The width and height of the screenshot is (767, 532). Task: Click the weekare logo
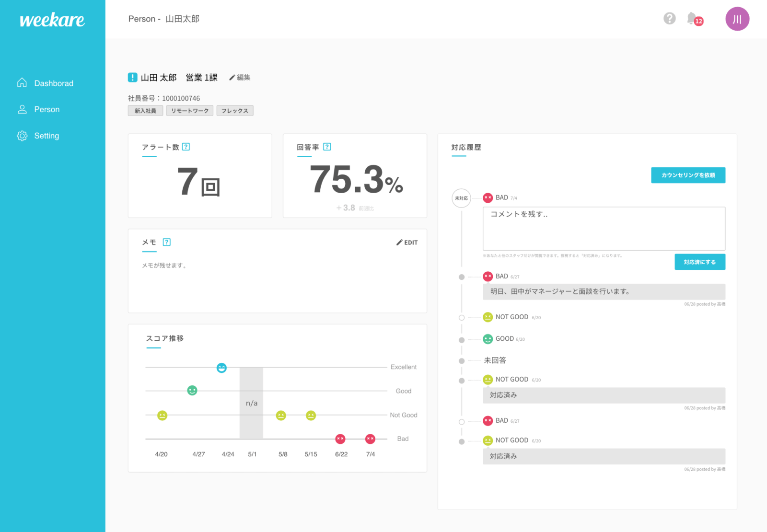(52, 20)
